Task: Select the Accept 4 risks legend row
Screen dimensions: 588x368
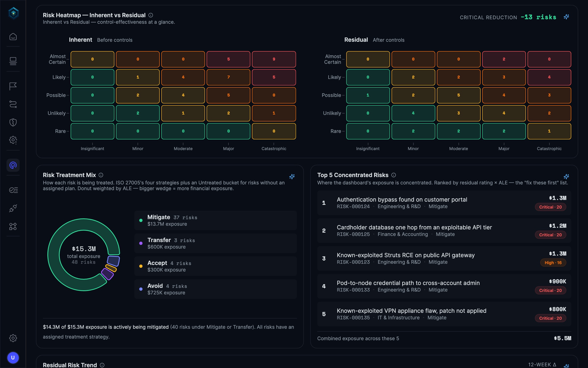Action: coord(215,266)
